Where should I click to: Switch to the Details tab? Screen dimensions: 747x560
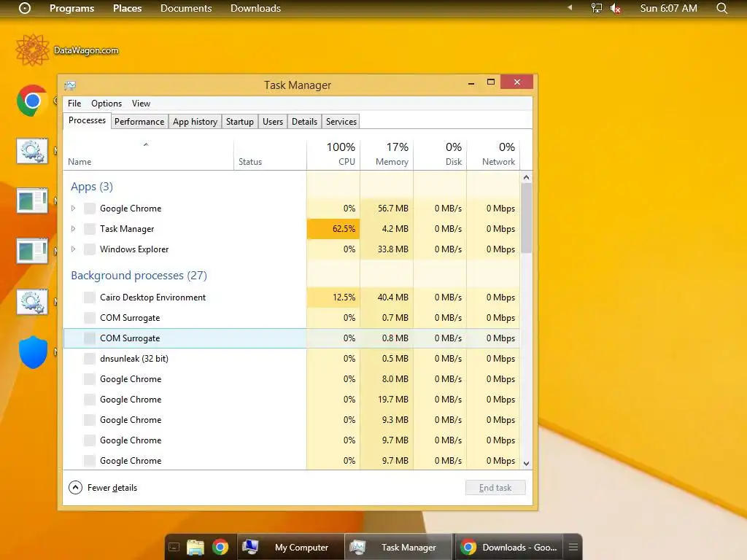pos(304,122)
